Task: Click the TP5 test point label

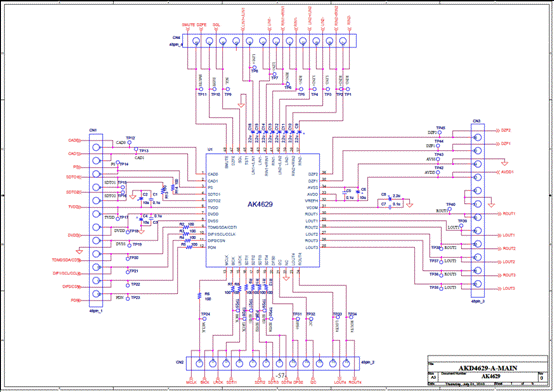Action: click(301, 95)
